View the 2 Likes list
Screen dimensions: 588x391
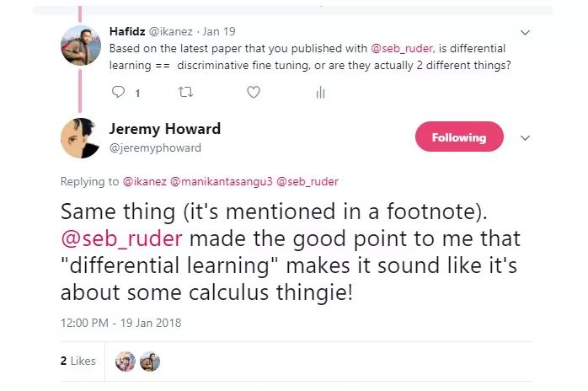(78, 361)
